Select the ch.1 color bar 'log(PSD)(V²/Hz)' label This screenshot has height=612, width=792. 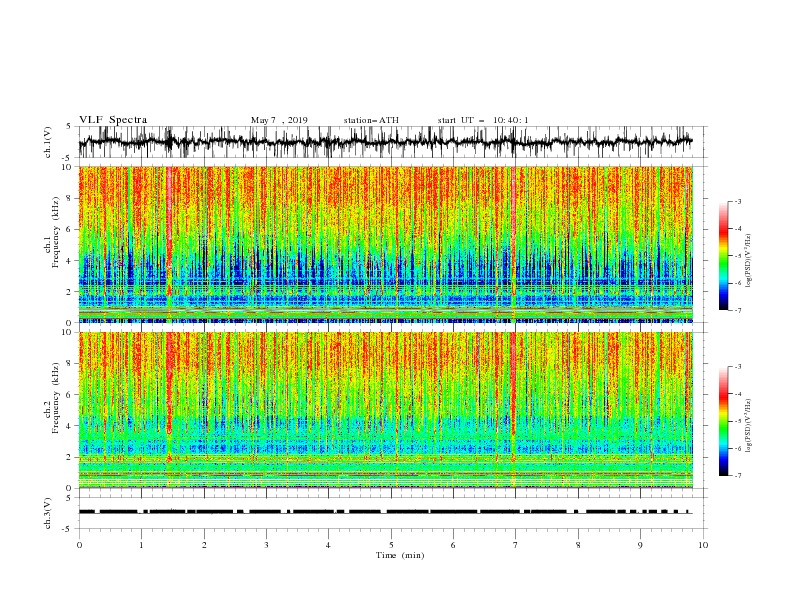pos(750,261)
